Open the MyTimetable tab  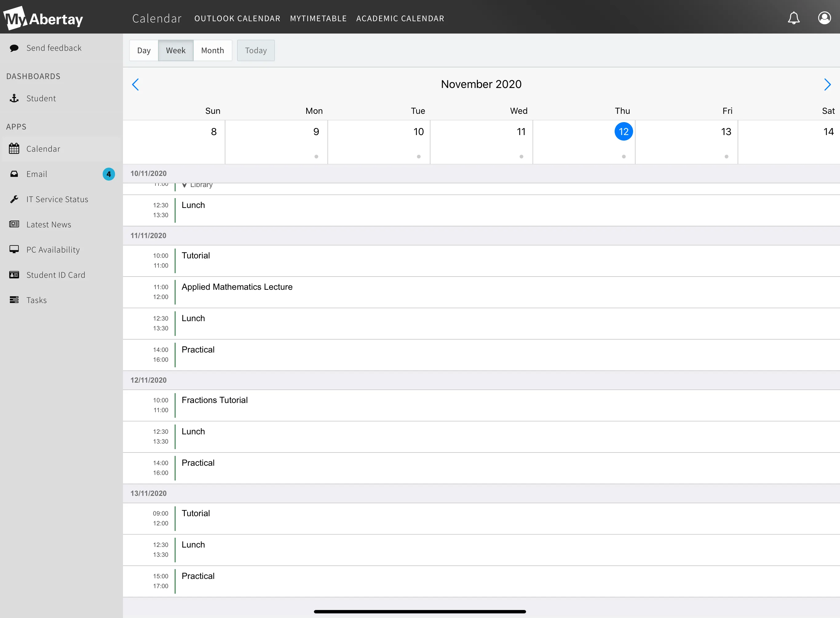pyautogui.click(x=319, y=18)
